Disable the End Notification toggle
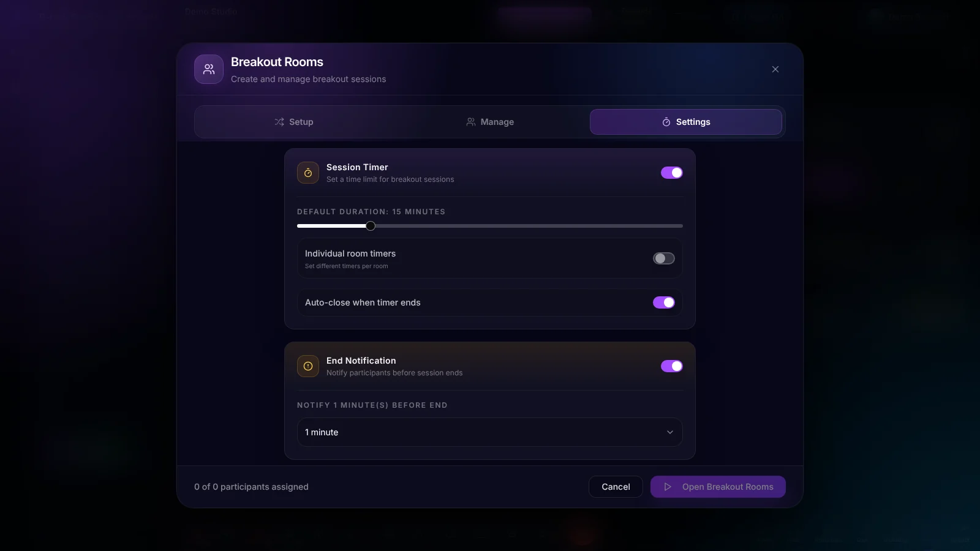The image size is (980, 551). tap(672, 366)
